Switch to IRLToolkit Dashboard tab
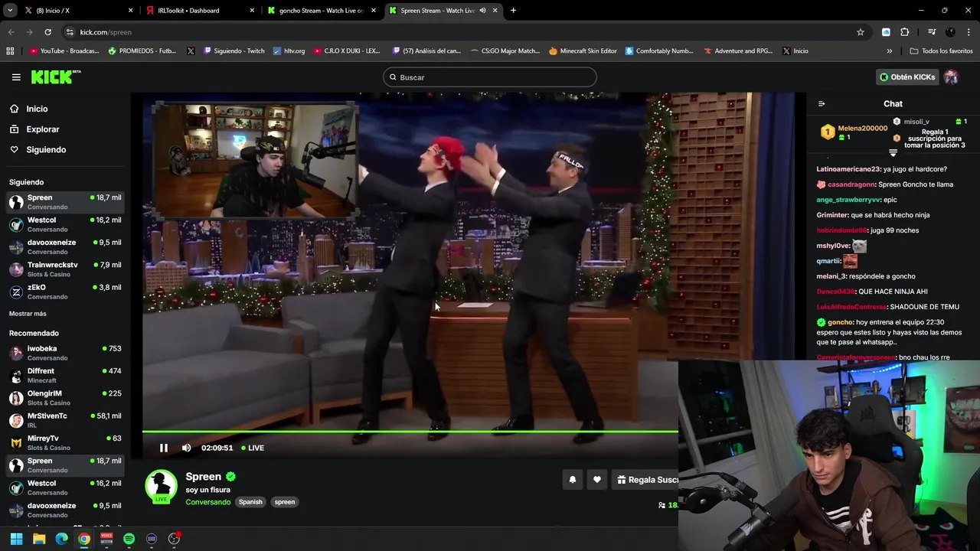 pyautogui.click(x=201, y=11)
